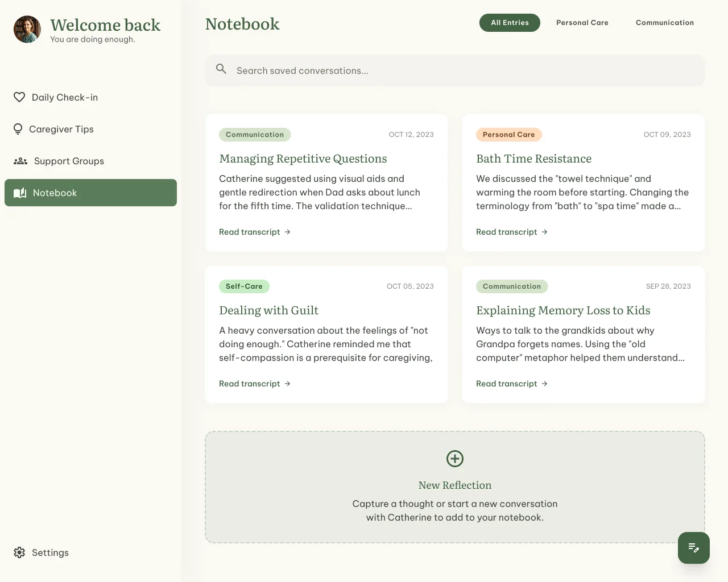Open Settings from the sidebar

click(x=90, y=552)
